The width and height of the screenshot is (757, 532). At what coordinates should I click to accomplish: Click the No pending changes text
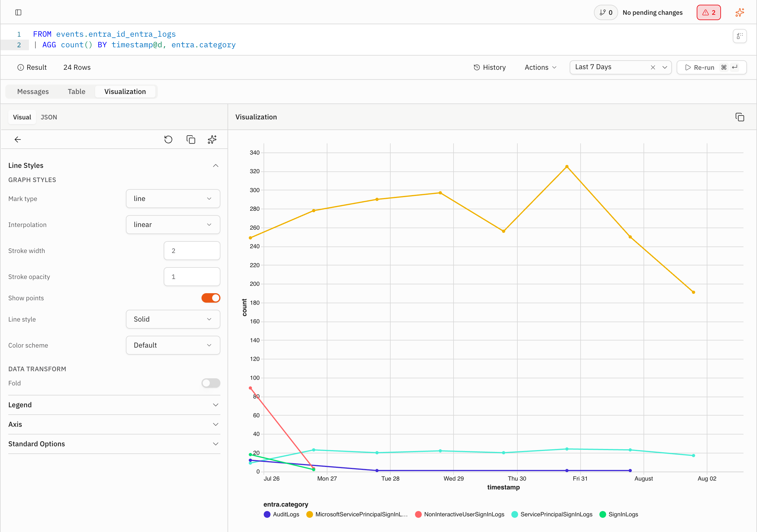tap(652, 12)
